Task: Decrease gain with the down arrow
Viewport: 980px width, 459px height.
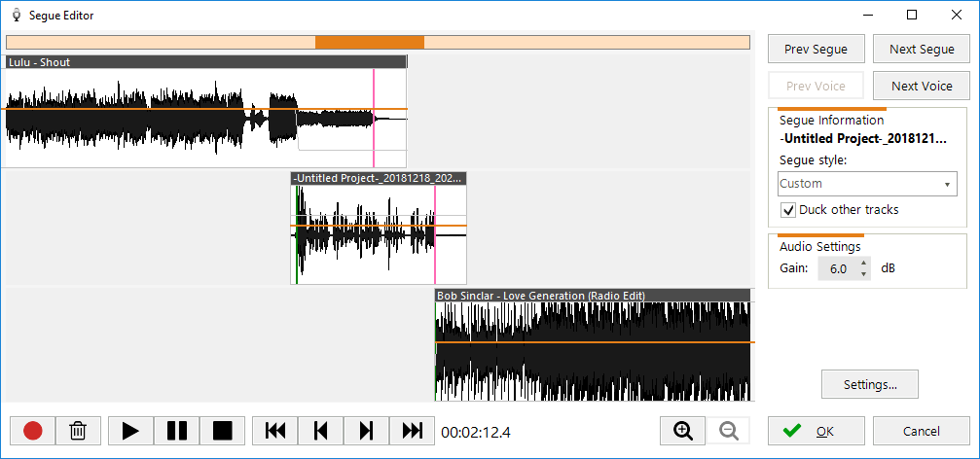Action: coord(863,273)
